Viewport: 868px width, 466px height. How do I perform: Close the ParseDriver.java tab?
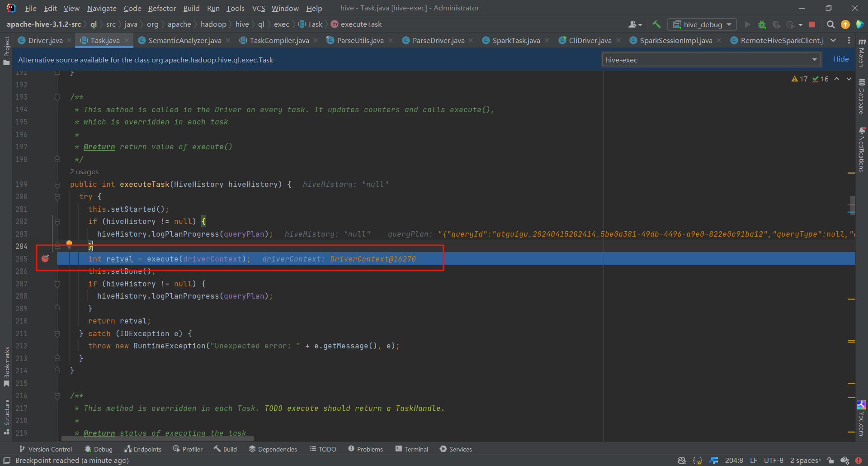coord(471,40)
